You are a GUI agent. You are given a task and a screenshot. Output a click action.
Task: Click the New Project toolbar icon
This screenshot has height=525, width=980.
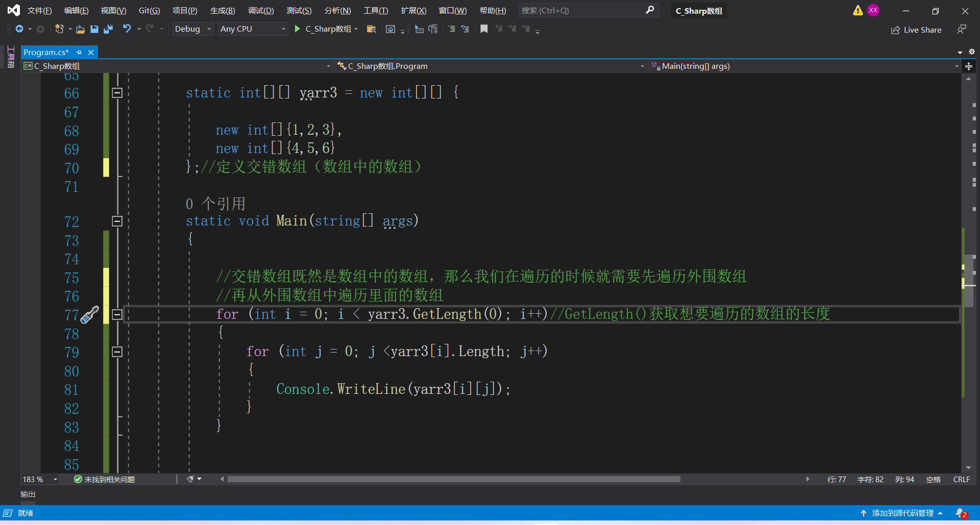click(59, 29)
